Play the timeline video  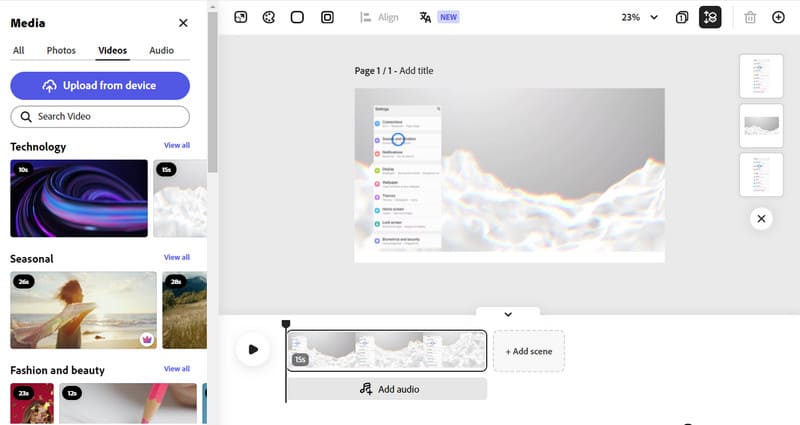(253, 349)
